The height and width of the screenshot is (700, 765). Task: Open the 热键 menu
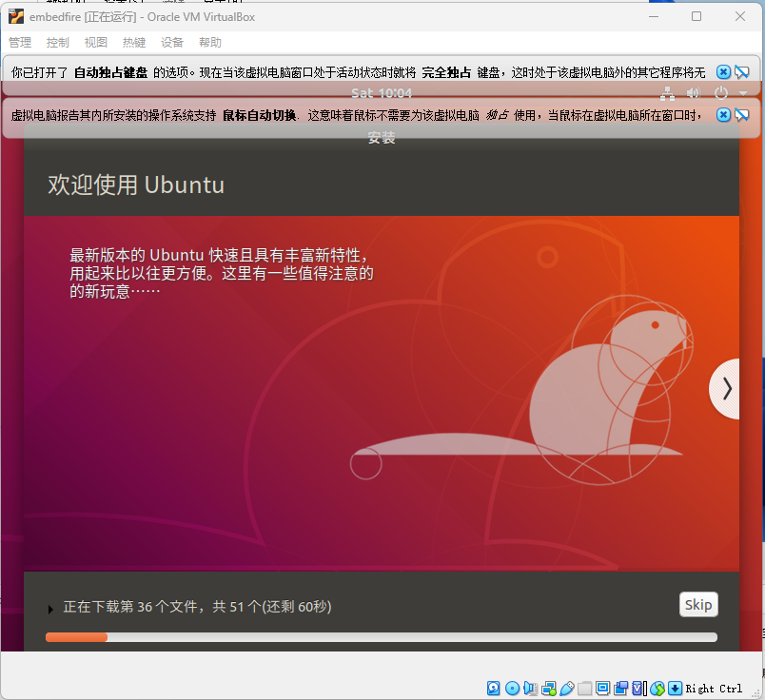coord(134,43)
